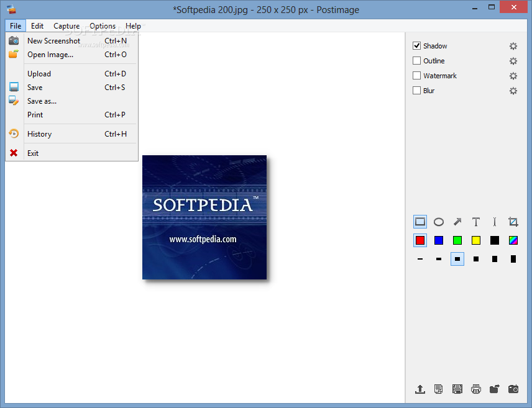The width and height of the screenshot is (532, 408).
Task: Open Outline settings gear
Action: pos(513,61)
